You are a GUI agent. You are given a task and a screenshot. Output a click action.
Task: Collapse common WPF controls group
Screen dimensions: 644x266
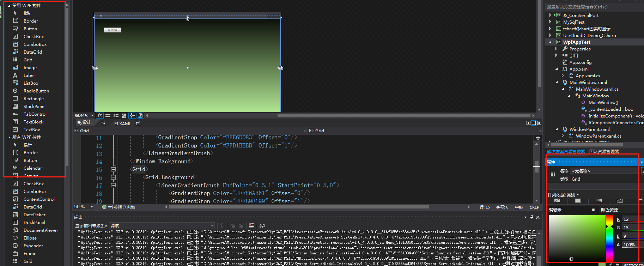click(x=9, y=5)
